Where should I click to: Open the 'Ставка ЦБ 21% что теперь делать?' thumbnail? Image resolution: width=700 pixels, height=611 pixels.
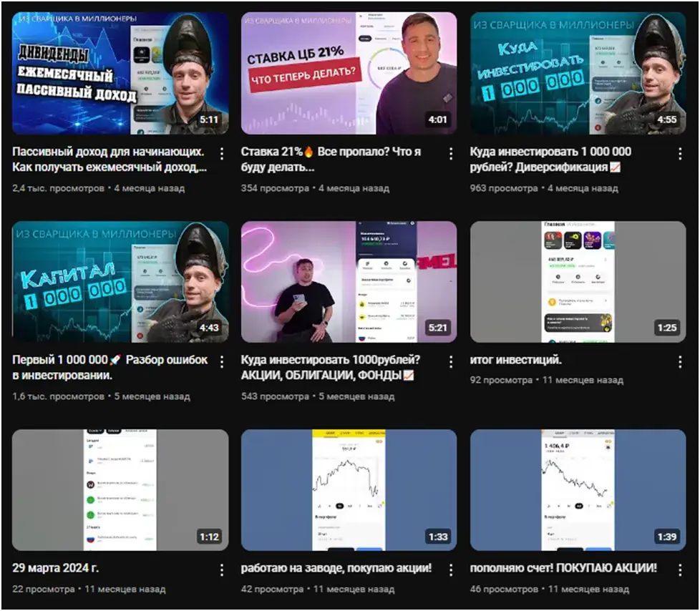[x=349, y=73]
